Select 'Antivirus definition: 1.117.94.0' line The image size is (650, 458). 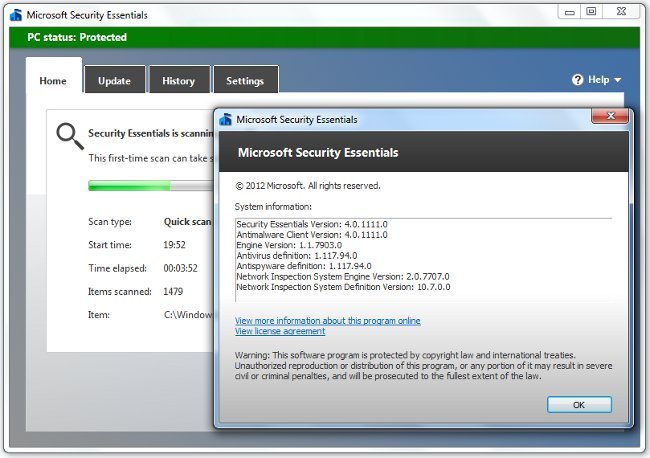coord(297,255)
